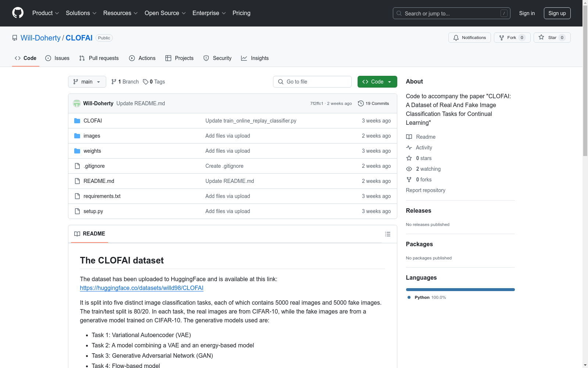Click Report repository

pos(426,190)
